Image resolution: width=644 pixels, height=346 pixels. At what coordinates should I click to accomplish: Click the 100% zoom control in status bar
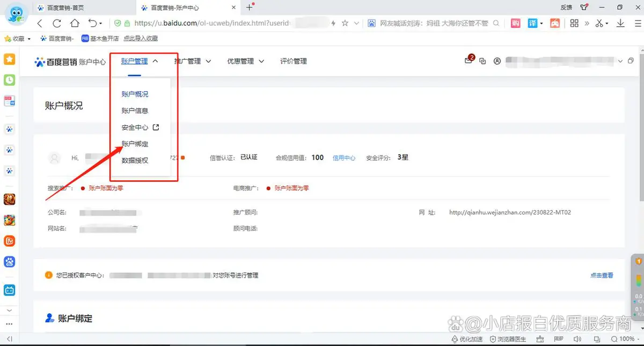623,339
